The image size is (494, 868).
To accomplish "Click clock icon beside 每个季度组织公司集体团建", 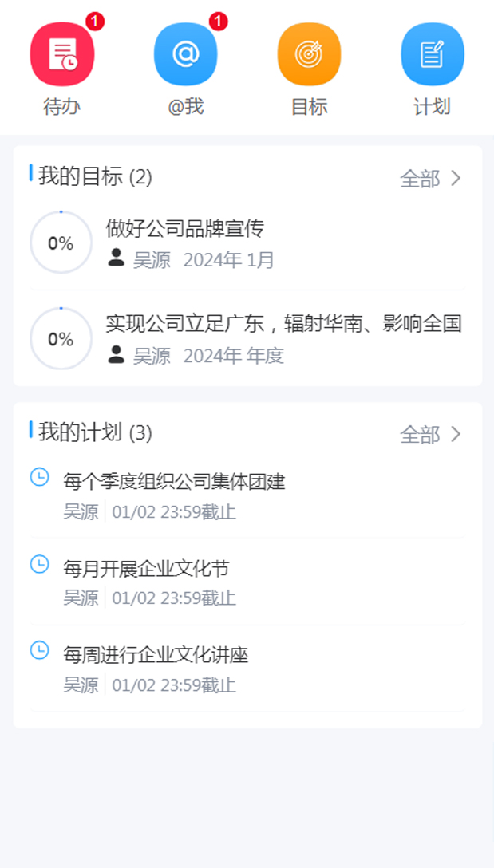I will [x=39, y=477].
